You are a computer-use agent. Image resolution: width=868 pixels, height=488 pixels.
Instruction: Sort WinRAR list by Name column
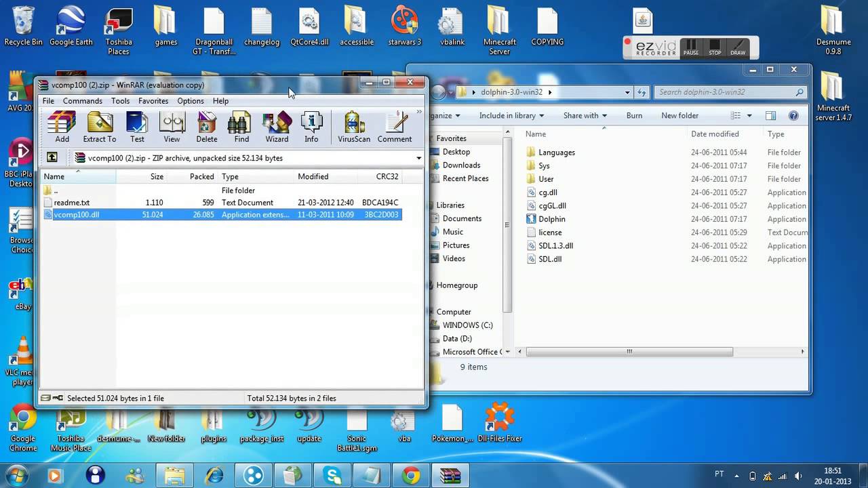(79, 176)
